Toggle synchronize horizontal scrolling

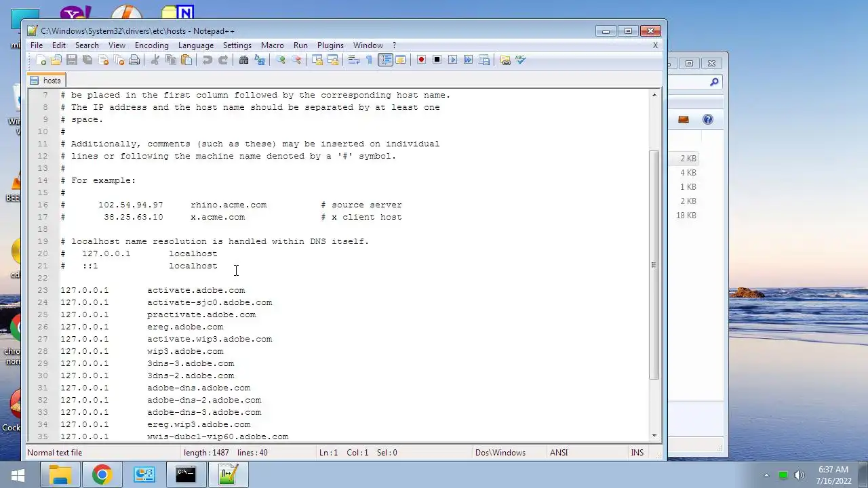click(x=332, y=60)
